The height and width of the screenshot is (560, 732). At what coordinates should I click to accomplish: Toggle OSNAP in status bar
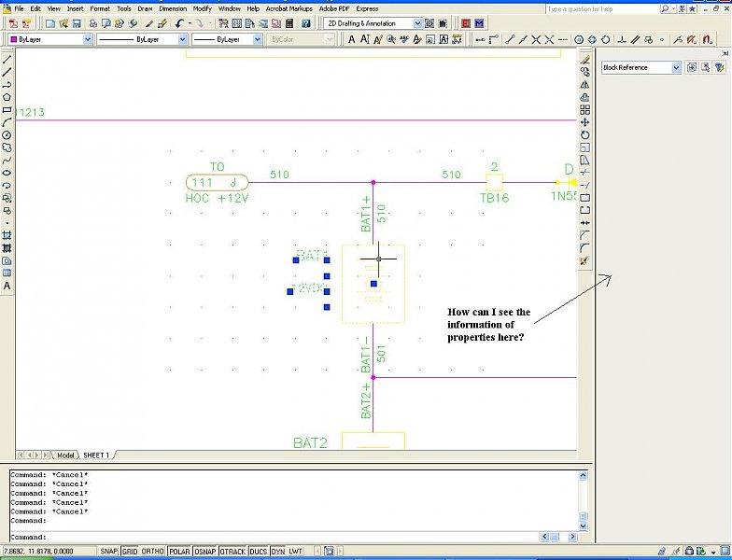[x=205, y=551]
